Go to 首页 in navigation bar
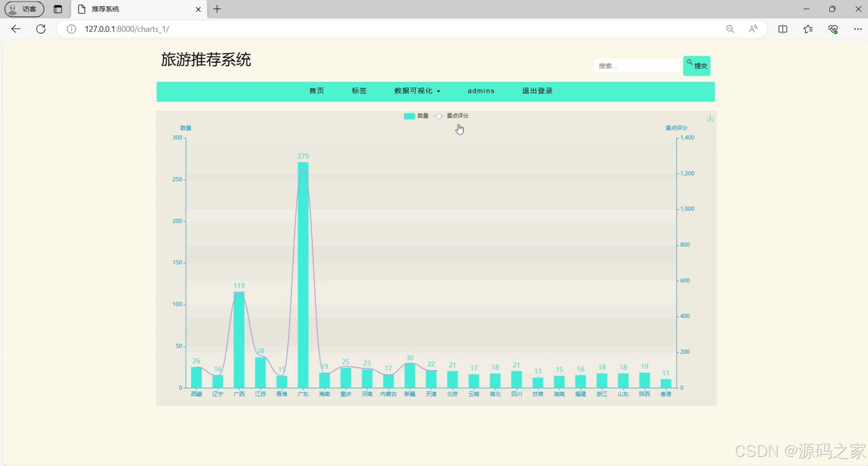The height and width of the screenshot is (466, 868). [317, 91]
